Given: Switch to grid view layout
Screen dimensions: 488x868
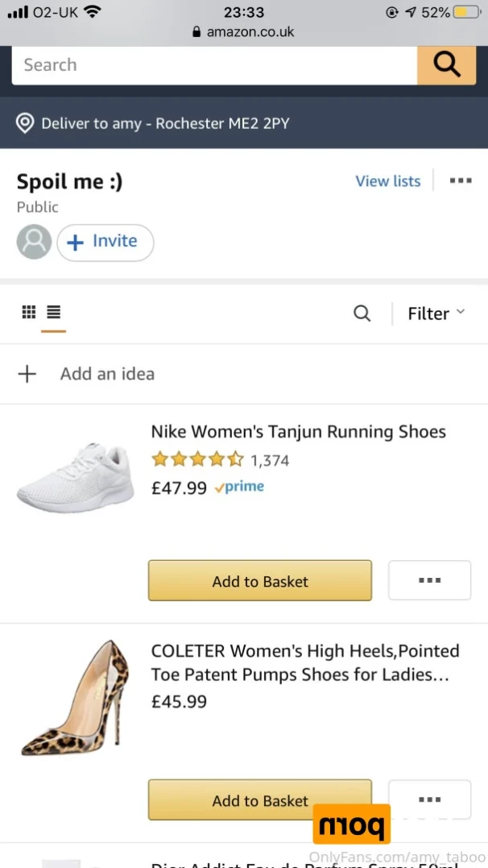Looking at the screenshot, I should click(29, 312).
